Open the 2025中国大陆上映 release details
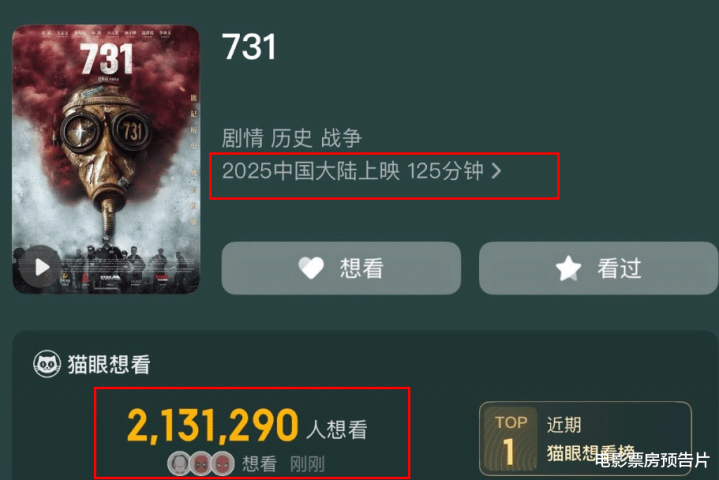This screenshot has width=719, height=480. pos(310,171)
